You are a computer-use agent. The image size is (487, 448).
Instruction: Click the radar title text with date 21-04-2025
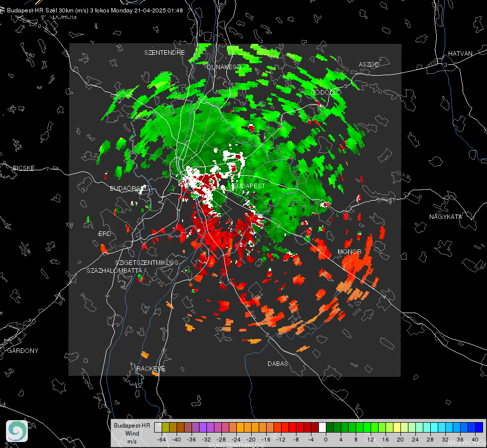95,10
